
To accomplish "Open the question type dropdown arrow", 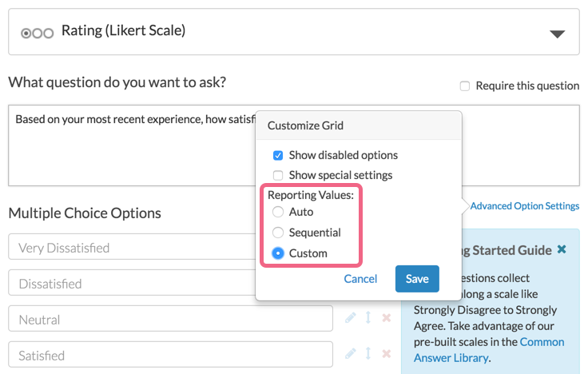I will (x=557, y=34).
